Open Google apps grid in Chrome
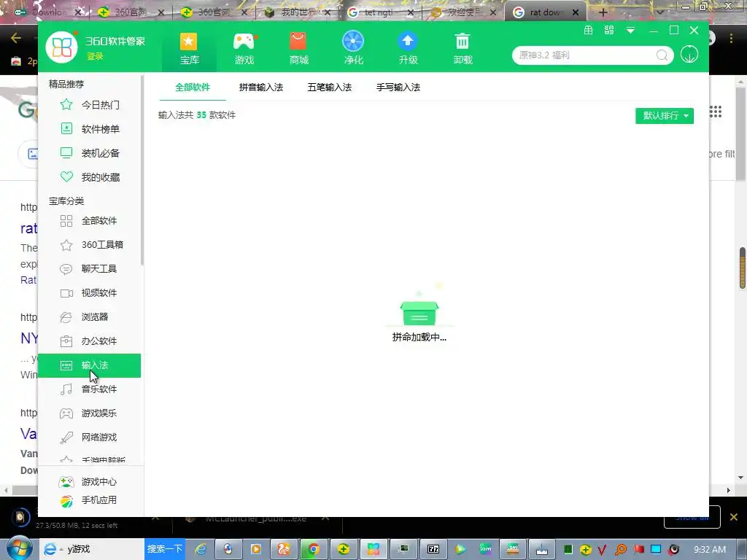Screen dimensions: 747x560 coord(716,112)
